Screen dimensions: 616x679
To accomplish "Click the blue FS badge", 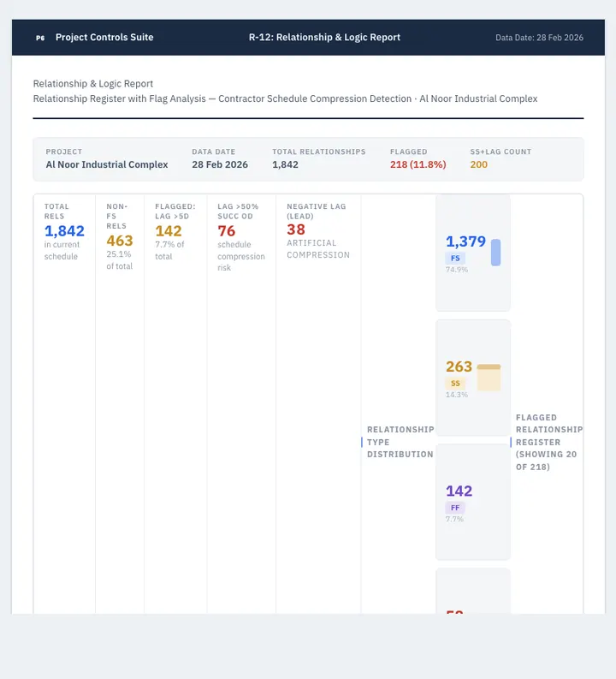I will (455, 258).
